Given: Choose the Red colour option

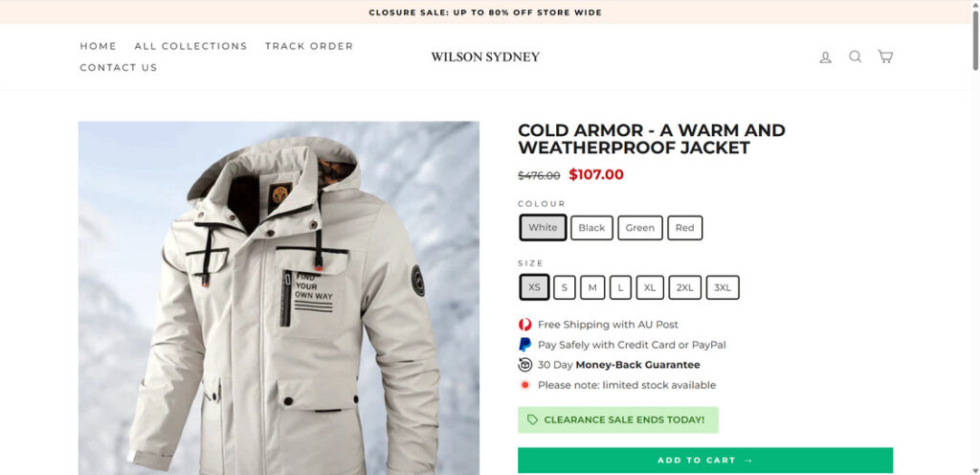Looking at the screenshot, I should [x=685, y=228].
